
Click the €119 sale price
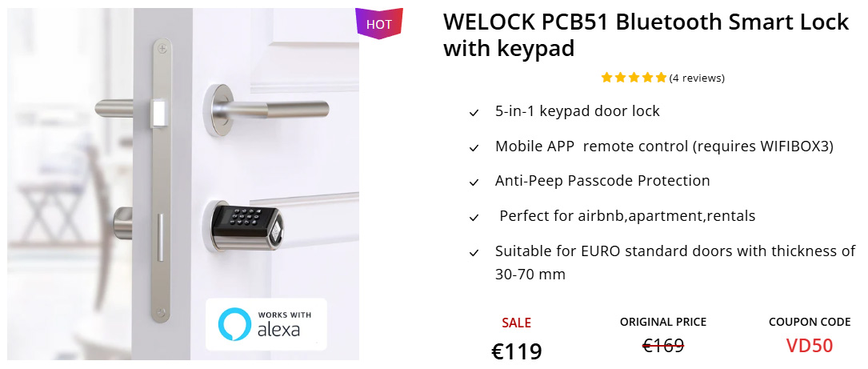(x=516, y=351)
